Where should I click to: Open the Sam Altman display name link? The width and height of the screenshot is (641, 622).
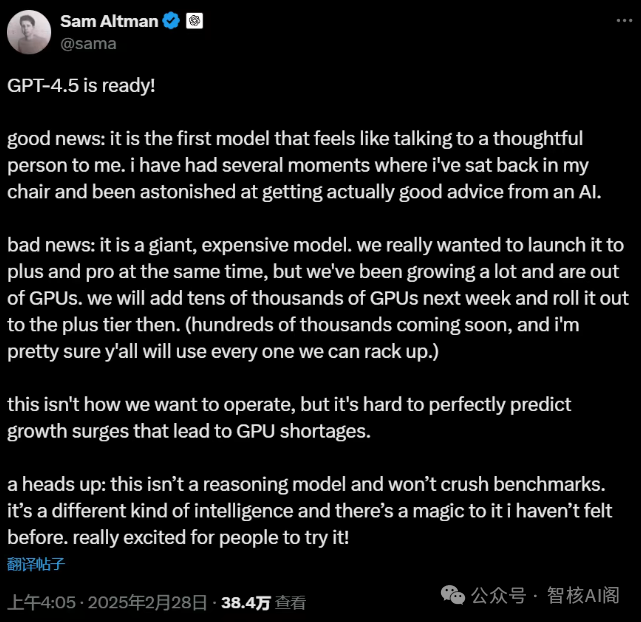109,22
